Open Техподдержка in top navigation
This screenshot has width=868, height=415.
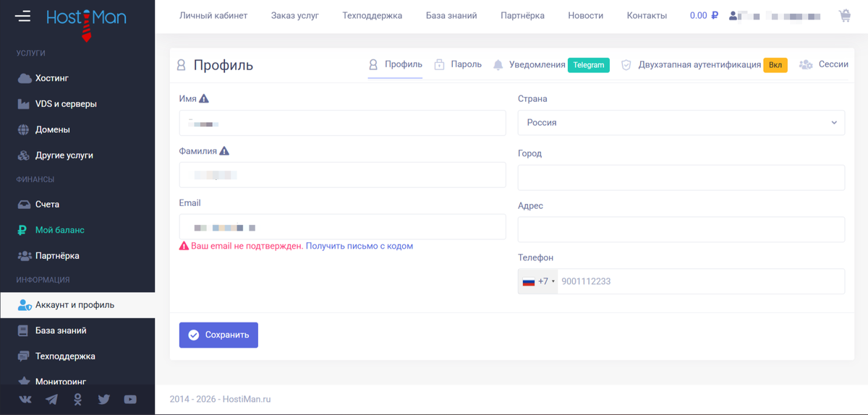pyautogui.click(x=373, y=15)
